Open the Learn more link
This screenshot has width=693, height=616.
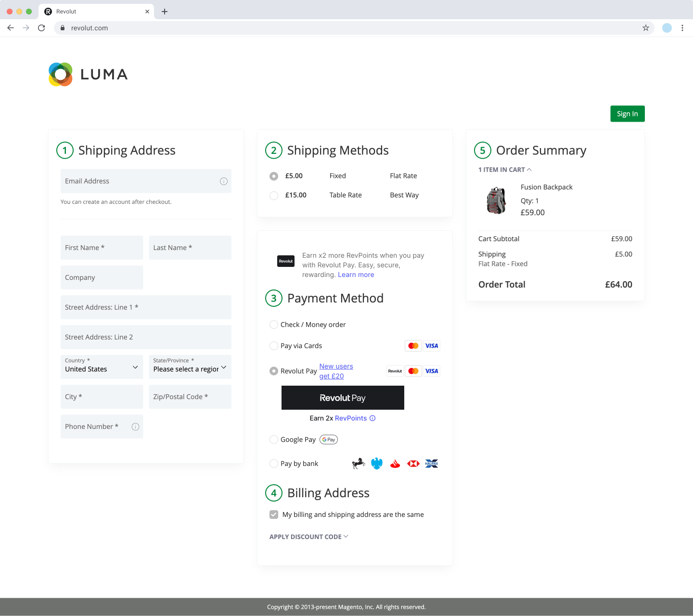click(356, 275)
